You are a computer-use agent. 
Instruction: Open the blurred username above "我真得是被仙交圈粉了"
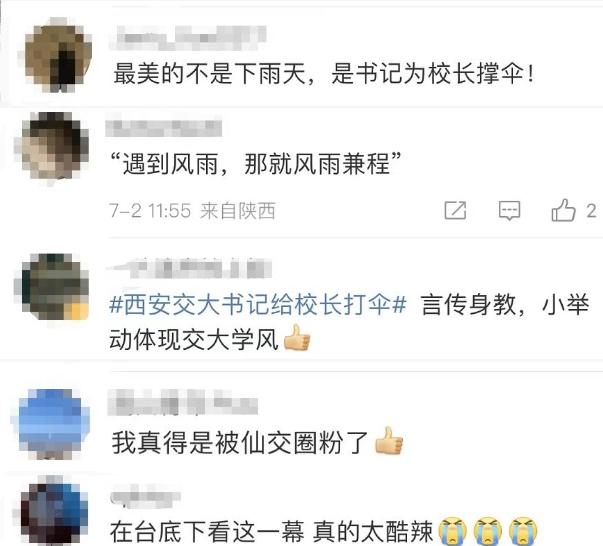pyautogui.click(x=183, y=402)
